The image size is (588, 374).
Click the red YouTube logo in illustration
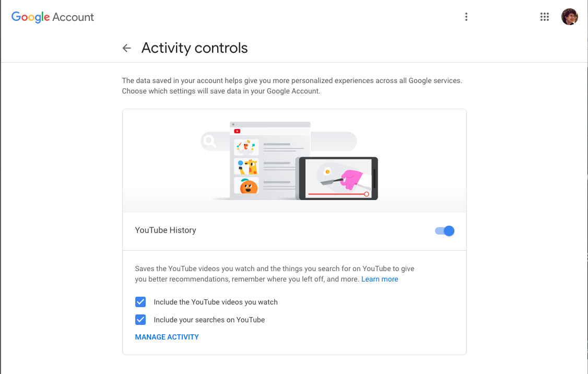(237, 131)
